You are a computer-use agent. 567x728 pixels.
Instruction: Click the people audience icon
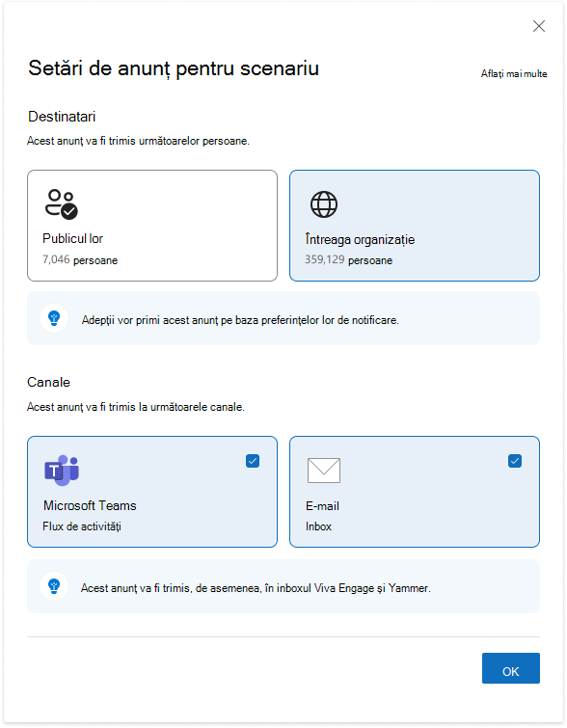tap(62, 203)
